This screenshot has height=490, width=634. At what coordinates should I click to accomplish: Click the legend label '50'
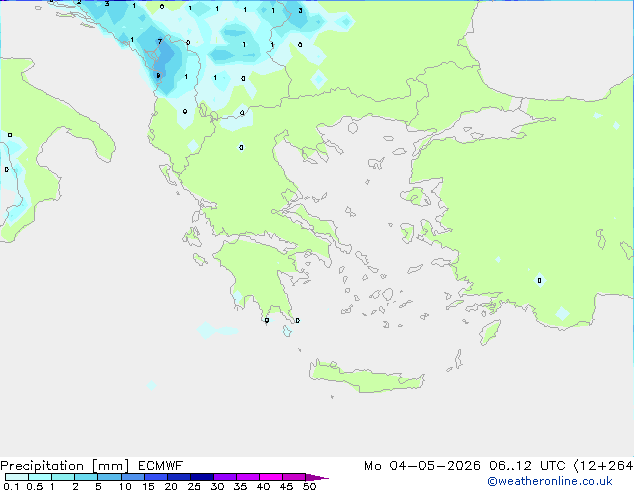click(x=309, y=486)
